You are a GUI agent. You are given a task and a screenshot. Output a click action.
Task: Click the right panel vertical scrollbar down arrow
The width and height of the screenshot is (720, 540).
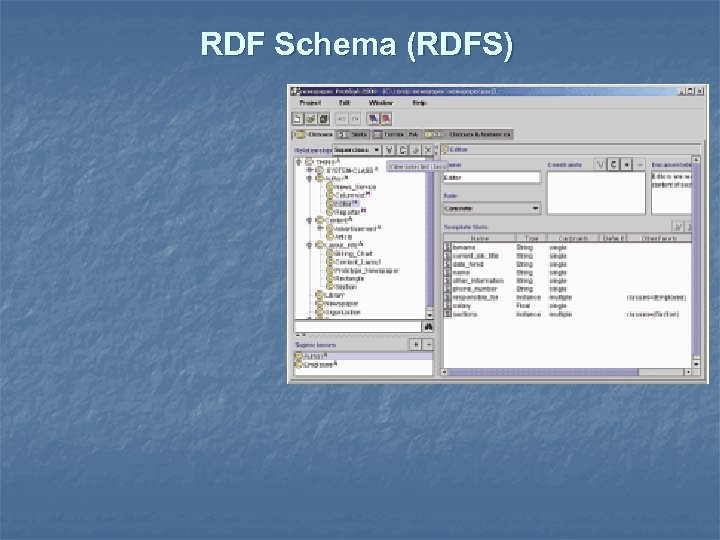[x=696, y=364]
